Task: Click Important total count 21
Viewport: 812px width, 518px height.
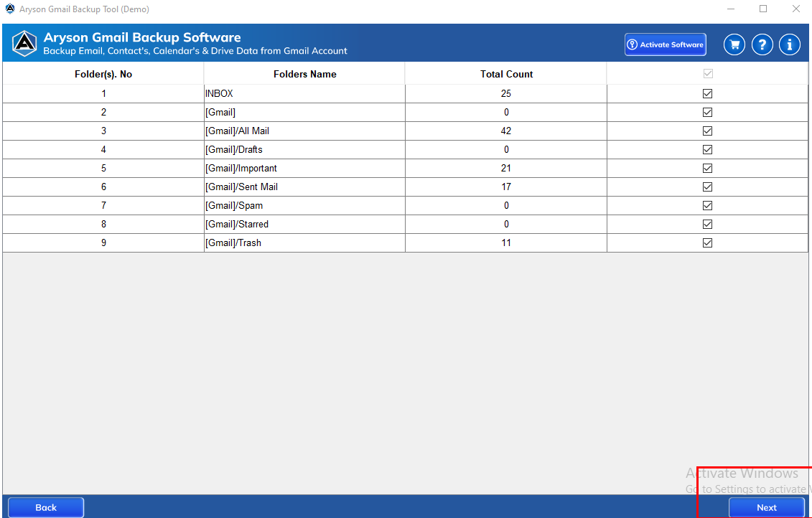Action: [x=506, y=168]
